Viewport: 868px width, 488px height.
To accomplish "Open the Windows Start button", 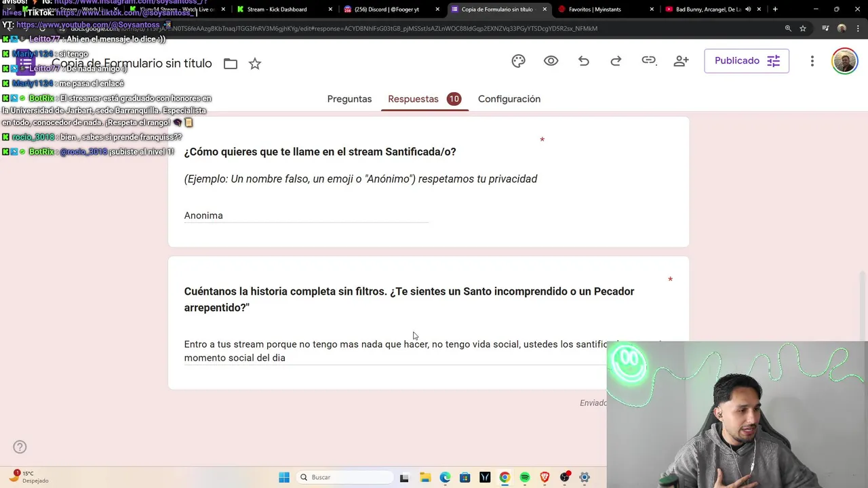I will (284, 477).
